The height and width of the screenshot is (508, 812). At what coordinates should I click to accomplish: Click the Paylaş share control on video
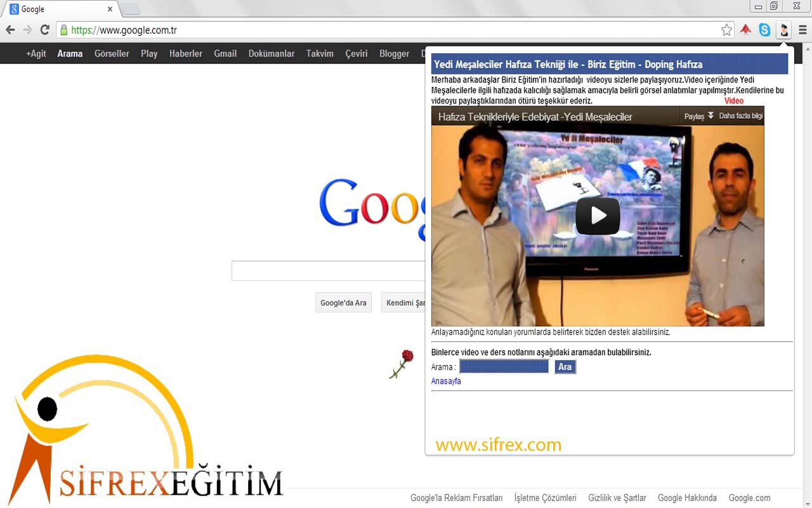tap(699, 116)
